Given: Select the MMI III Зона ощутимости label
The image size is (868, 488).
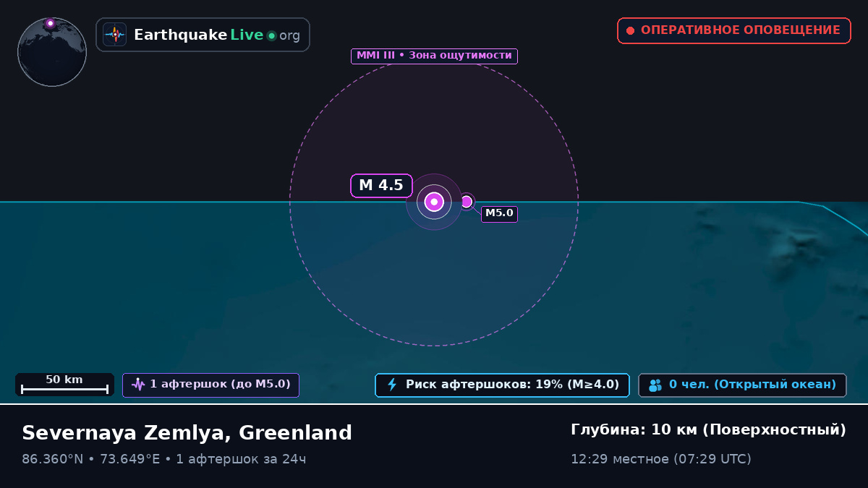Looking at the screenshot, I should 434,56.
